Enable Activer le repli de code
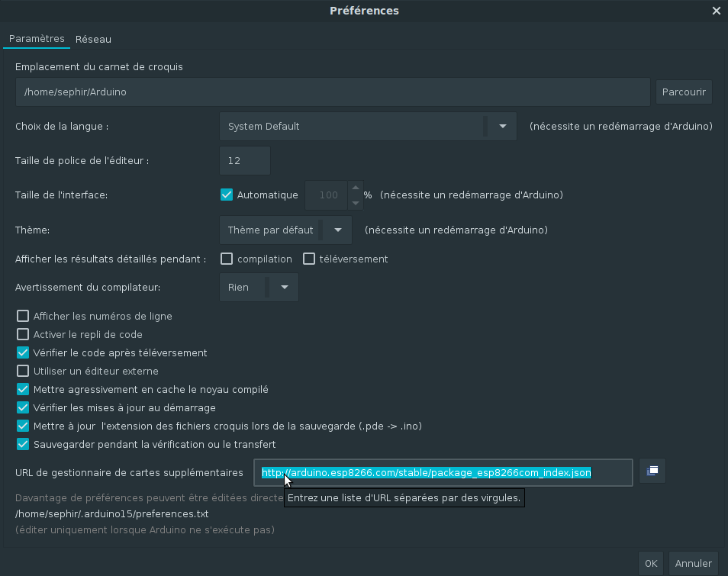This screenshot has width=728, height=576. pos(23,334)
